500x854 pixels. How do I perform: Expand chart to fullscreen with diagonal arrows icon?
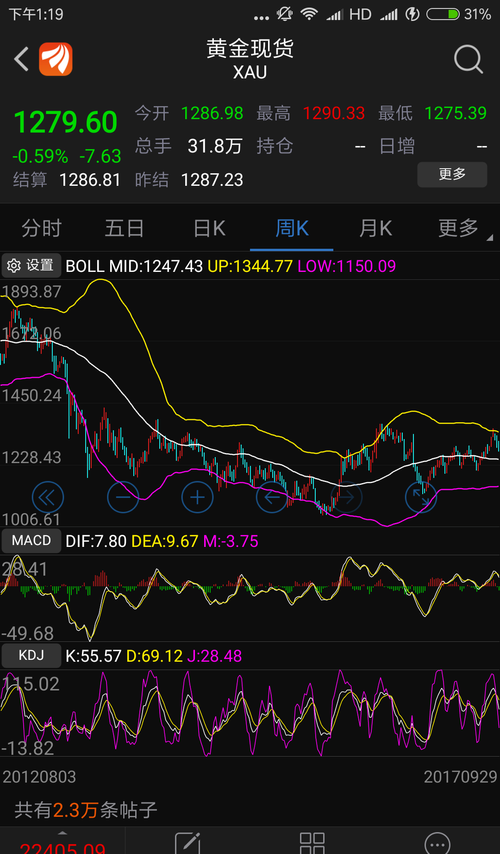421,497
